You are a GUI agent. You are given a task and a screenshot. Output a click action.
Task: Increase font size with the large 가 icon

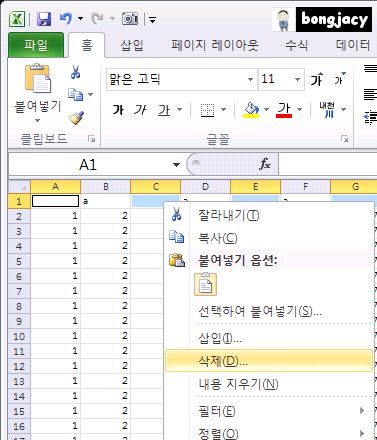click(317, 79)
